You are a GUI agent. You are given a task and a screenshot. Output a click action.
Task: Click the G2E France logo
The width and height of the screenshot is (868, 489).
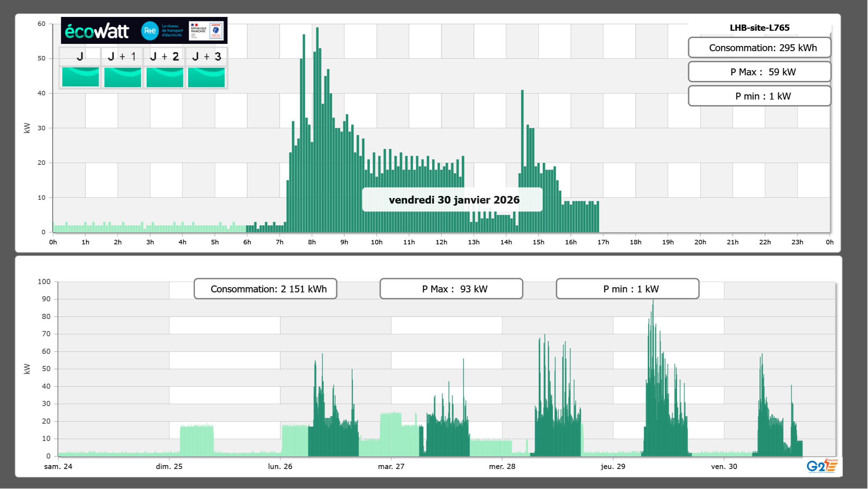pos(822,466)
